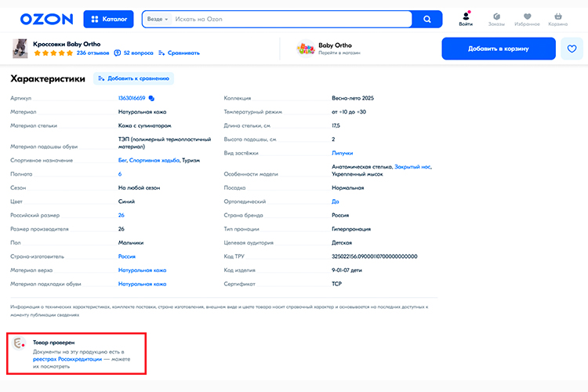
Task: Click the Российский размер 26 link
Action: (x=121, y=216)
